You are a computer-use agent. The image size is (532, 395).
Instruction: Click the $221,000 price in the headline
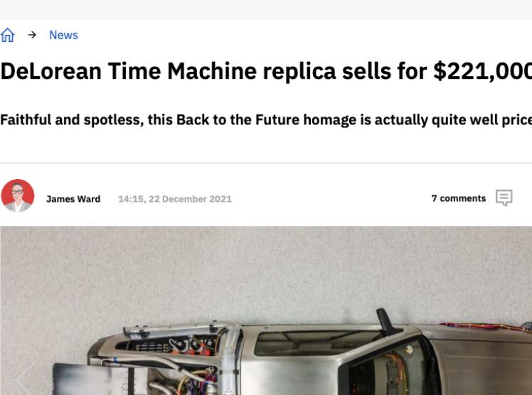pos(483,72)
